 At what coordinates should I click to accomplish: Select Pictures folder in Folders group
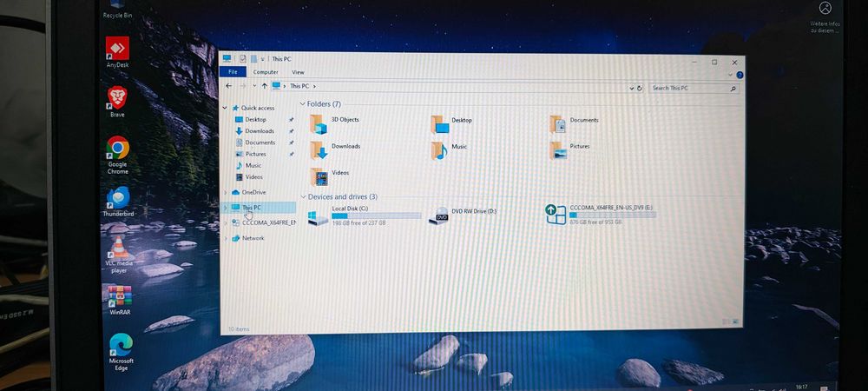coord(569,150)
